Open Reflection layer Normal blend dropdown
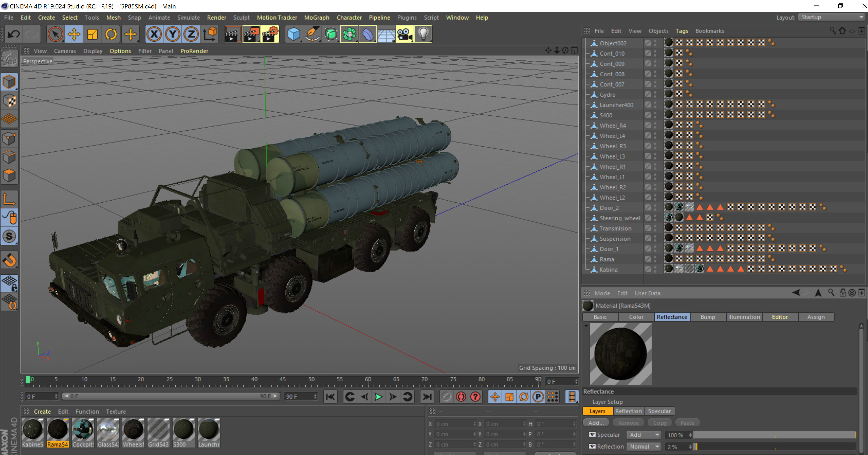The image size is (868, 455). [x=644, y=446]
